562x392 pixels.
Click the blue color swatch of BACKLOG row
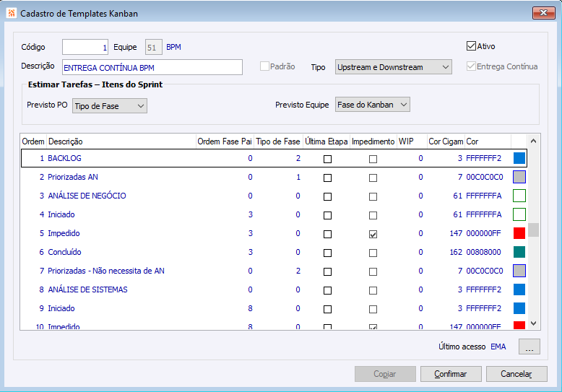(x=519, y=158)
